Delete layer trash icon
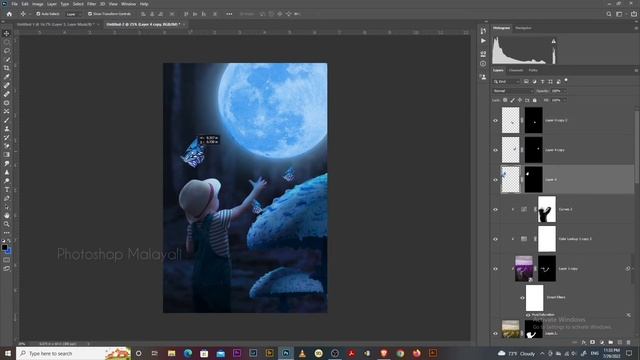Screen dimensions: 640x360 629,342
